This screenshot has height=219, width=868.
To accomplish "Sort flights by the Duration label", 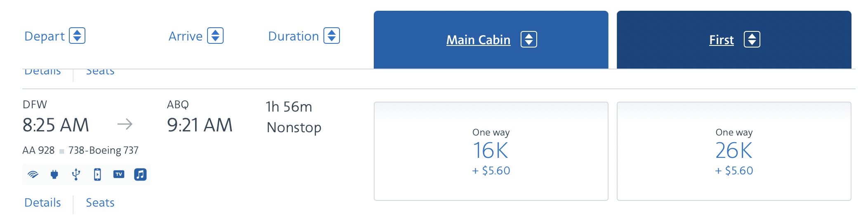I will pyautogui.click(x=294, y=36).
